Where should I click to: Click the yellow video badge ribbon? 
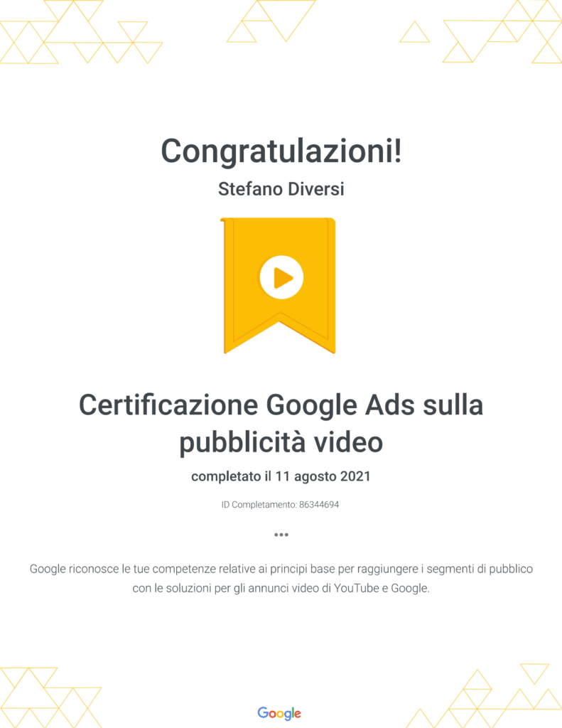[x=279, y=285]
